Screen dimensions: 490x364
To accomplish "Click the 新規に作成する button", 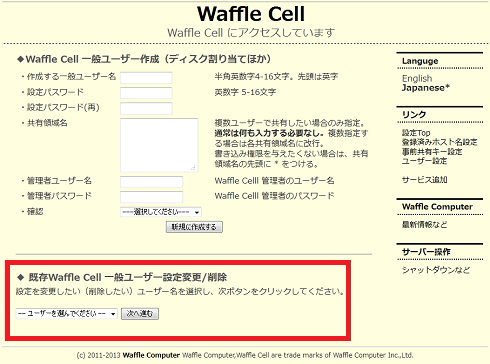I will point(194,227).
